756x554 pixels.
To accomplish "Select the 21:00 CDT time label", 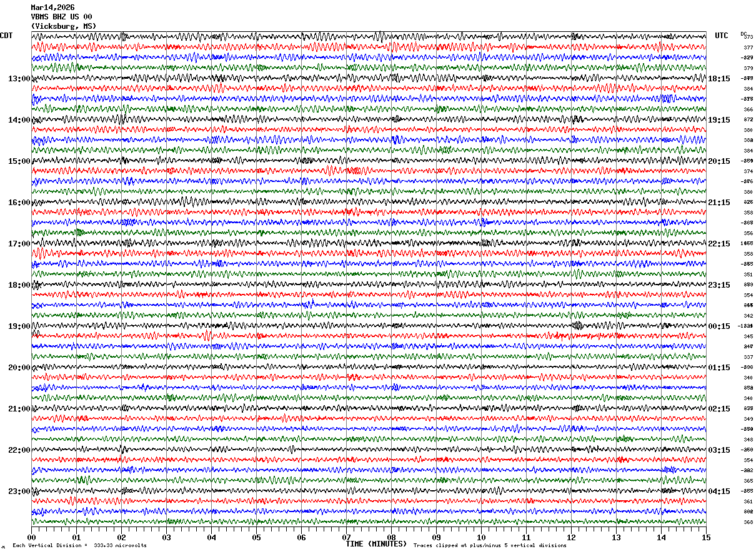I will pyautogui.click(x=19, y=409).
